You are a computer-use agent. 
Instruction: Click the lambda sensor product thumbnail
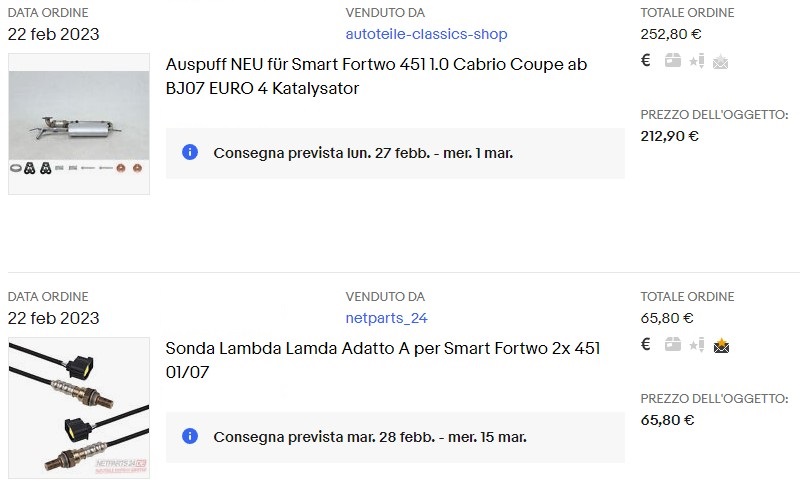tap(79, 408)
